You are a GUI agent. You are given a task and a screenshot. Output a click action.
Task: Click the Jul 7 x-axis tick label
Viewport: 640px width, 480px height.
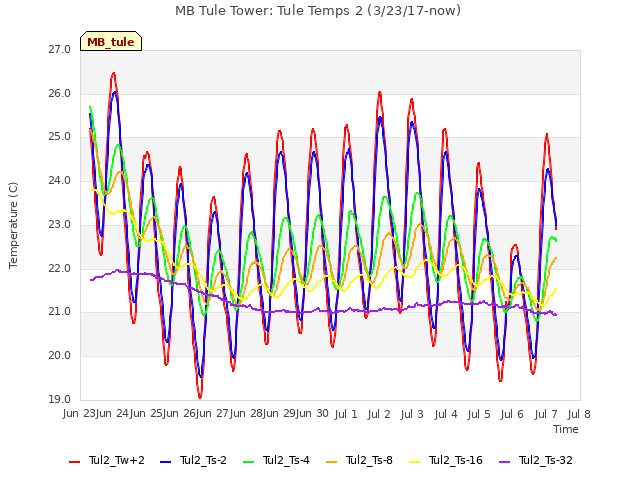point(546,414)
